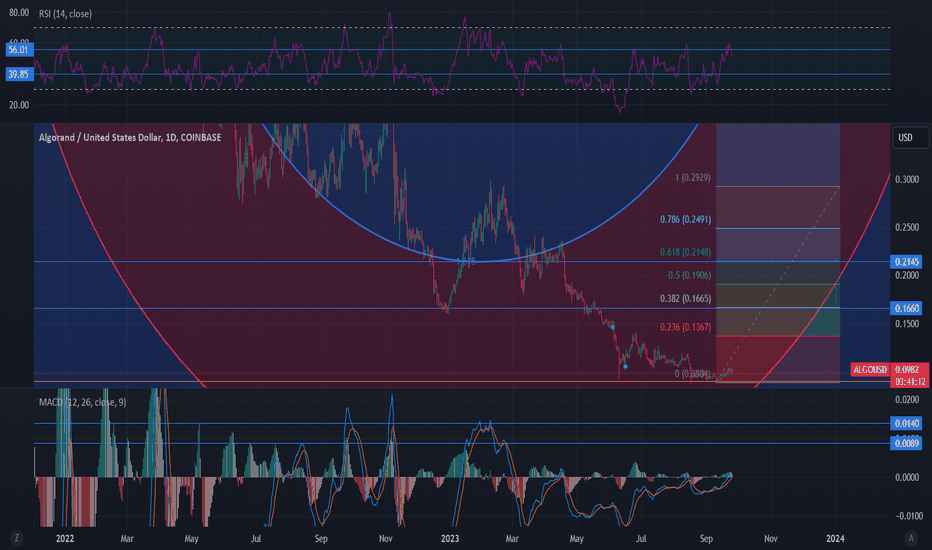Click the 03:41:12 bar countdown label
This screenshot has width=932, height=550.
click(x=909, y=382)
